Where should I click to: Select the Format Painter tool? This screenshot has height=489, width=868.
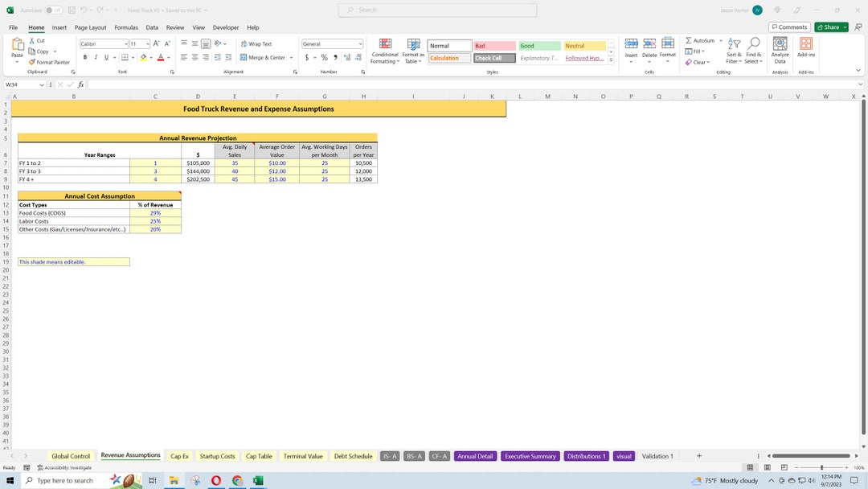[49, 62]
